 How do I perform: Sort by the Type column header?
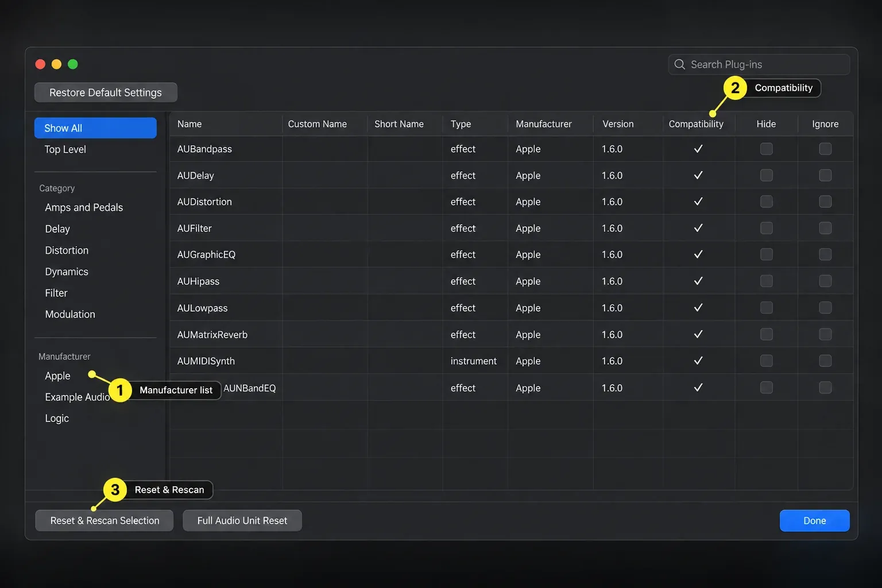pos(461,124)
